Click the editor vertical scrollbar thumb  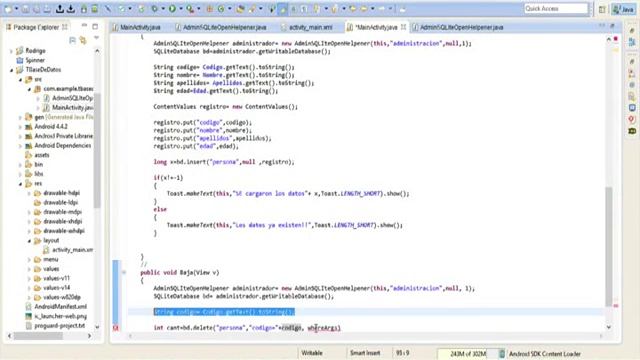(609, 246)
